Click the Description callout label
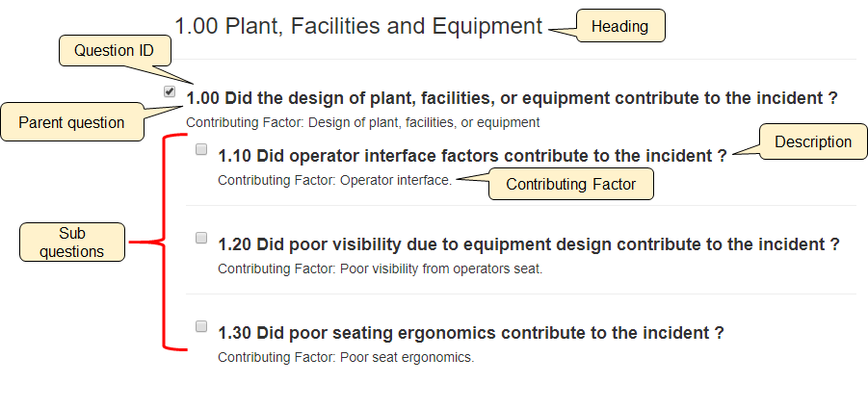Image resolution: width=868 pixels, height=409 pixels. [x=813, y=141]
